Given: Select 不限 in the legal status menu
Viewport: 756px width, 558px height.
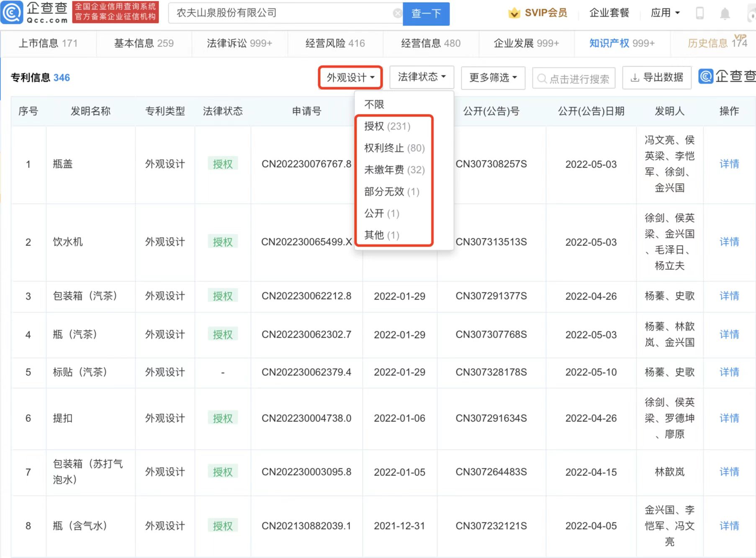Looking at the screenshot, I should [374, 104].
